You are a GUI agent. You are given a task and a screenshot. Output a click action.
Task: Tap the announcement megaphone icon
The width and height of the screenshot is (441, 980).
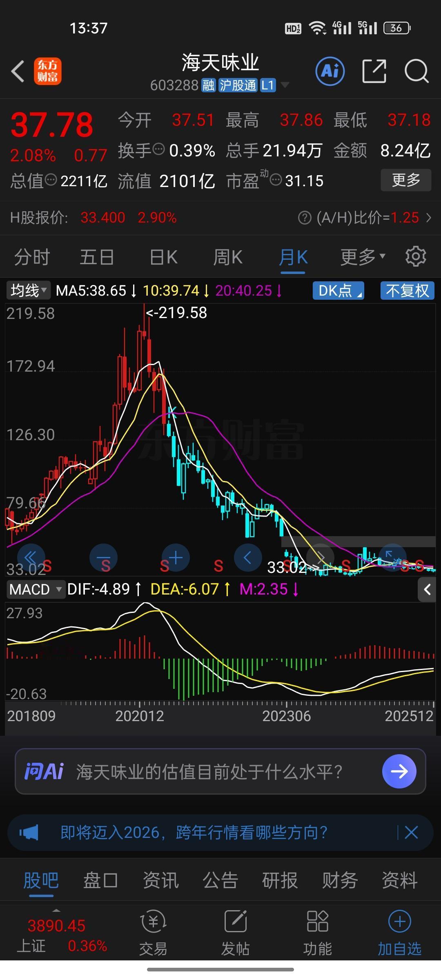tap(29, 833)
